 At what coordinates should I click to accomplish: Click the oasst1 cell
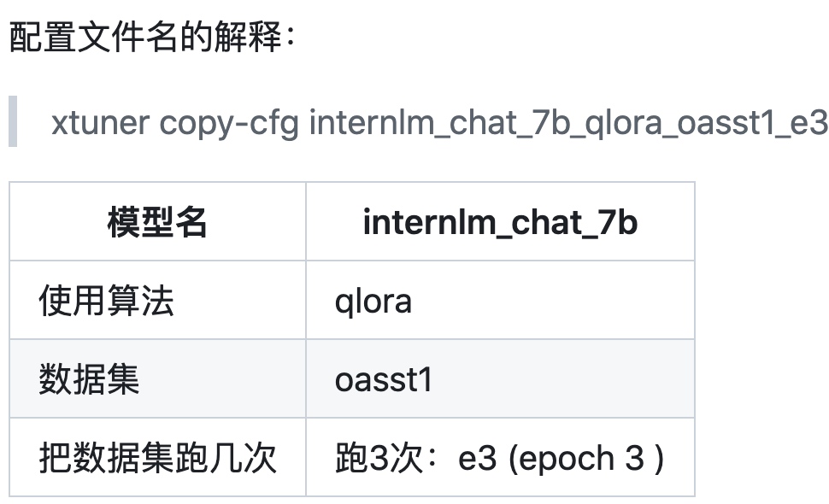coord(500,378)
